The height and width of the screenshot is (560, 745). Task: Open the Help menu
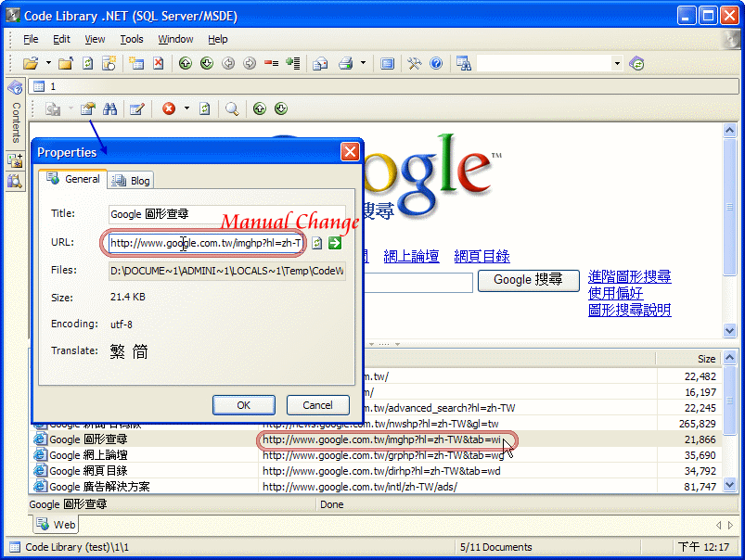pos(218,39)
